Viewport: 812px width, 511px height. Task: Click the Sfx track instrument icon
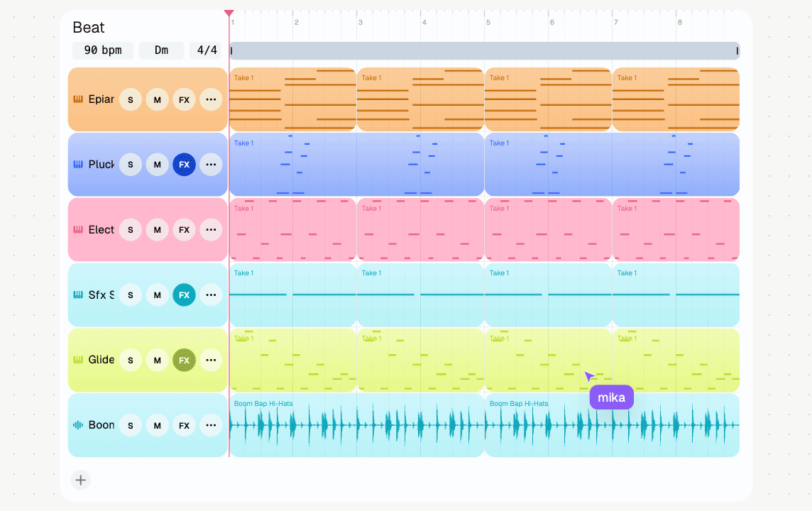(x=78, y=295)
